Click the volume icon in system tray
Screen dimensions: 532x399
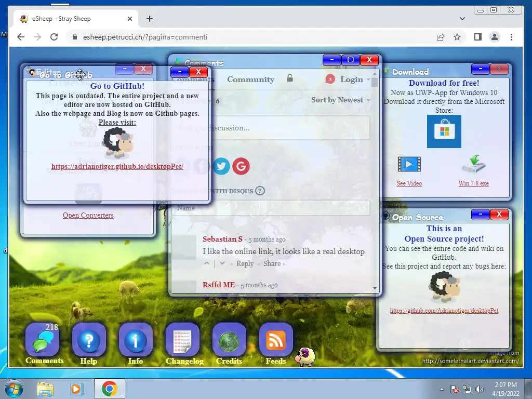[480, 389]
